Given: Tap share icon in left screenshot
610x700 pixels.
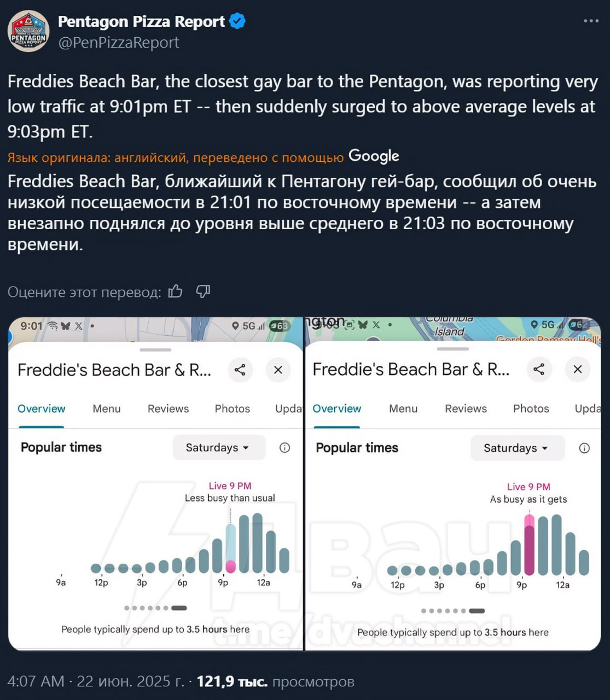Looking at the screenshot, I should 240,370.
